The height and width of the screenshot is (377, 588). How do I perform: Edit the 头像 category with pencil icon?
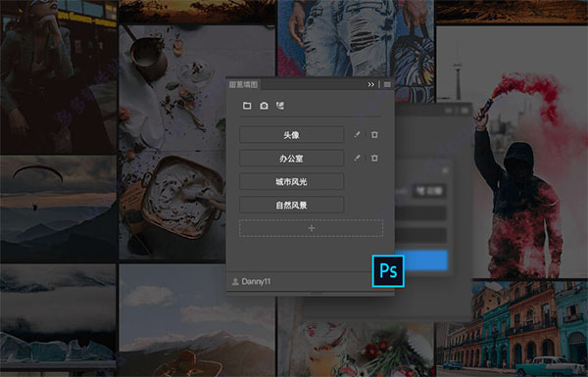click(x=357, y=134)
